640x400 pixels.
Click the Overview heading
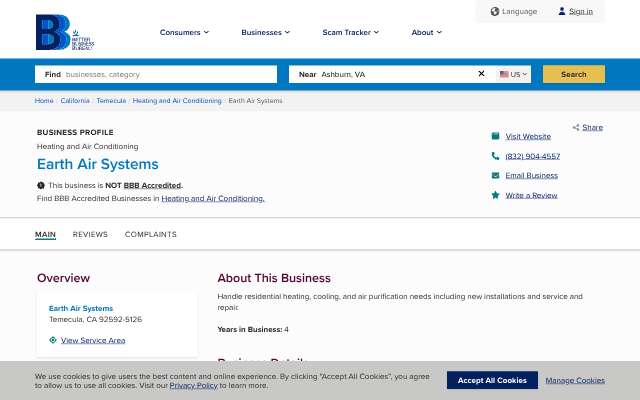coord(63,278)
